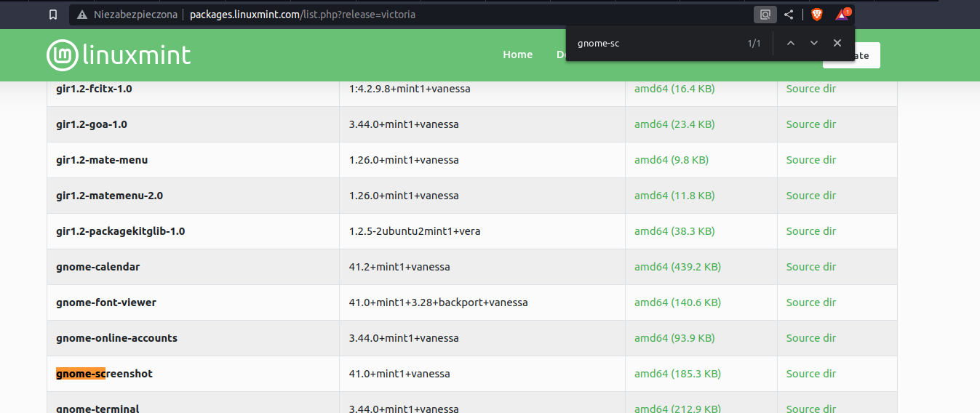The width and height of the screenshot is (980, 413).
Task: Click the share icon in address bar
Action: [789, 15]
